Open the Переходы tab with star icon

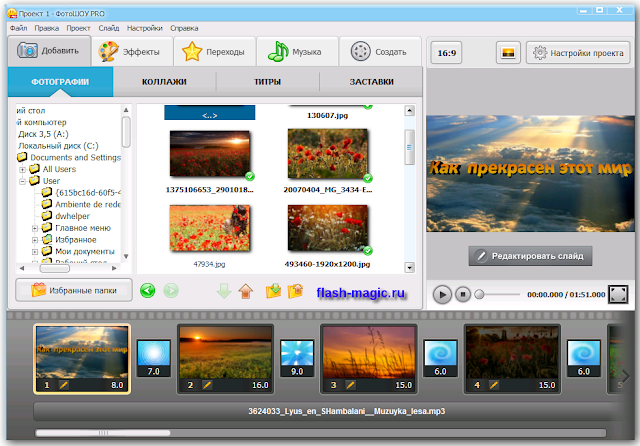click(x=214, y=52)
